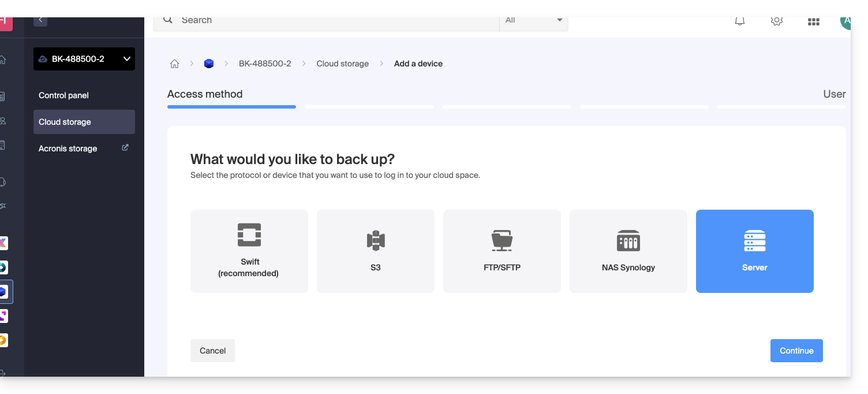Click the Cancel button
The height and width of the screenshot is (394, 868).
pyautogui.click(x=212, y=351)
